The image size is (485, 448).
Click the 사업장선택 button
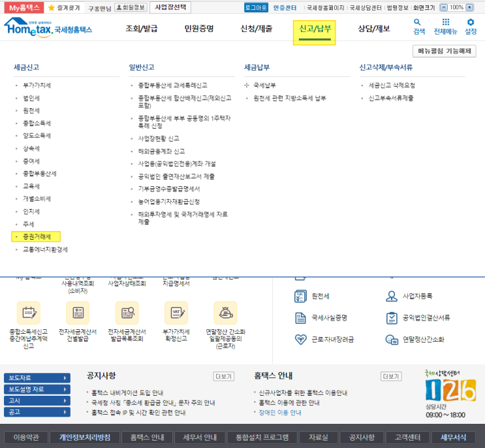[170, 7]
